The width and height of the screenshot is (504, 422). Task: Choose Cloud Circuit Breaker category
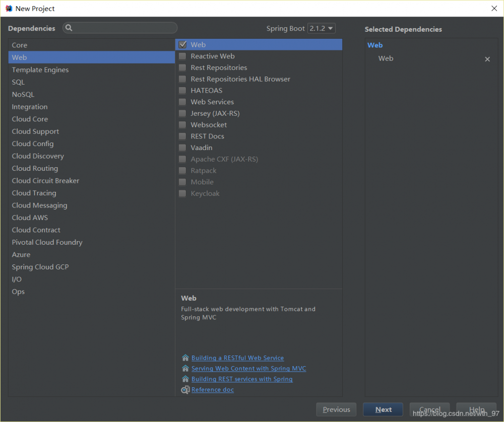(x=92, y=180)
